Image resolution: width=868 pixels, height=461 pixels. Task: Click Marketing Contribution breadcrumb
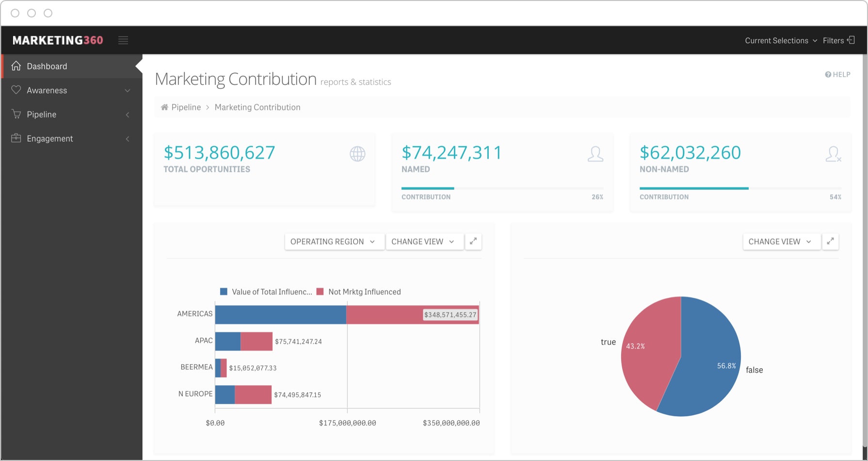coord(257,107)
